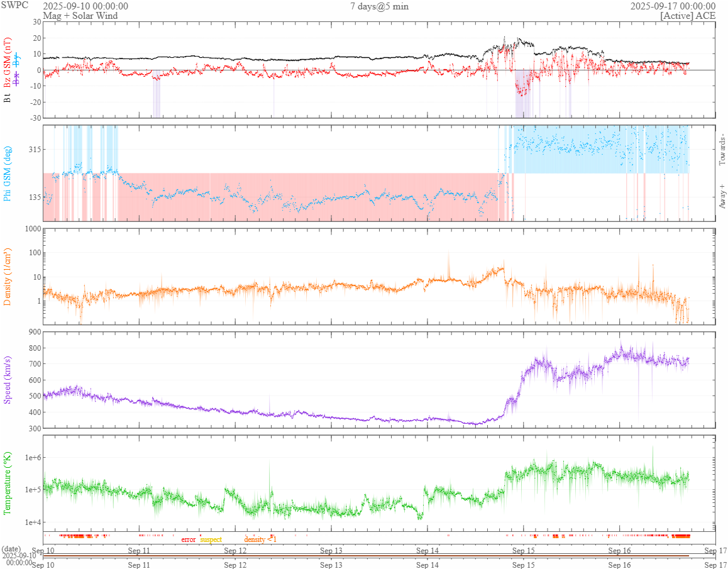Click the start time 2025-09-10 00:00:00 header
Viewport: 728px width, 569px height.
pyautogui.click(x=85, y=6)
